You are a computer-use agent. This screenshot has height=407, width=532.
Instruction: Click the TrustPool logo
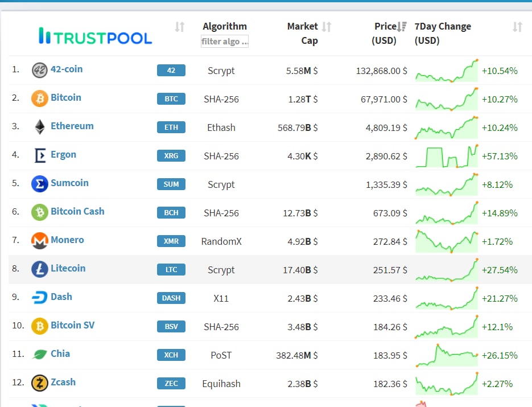click(x=96, y=36)
